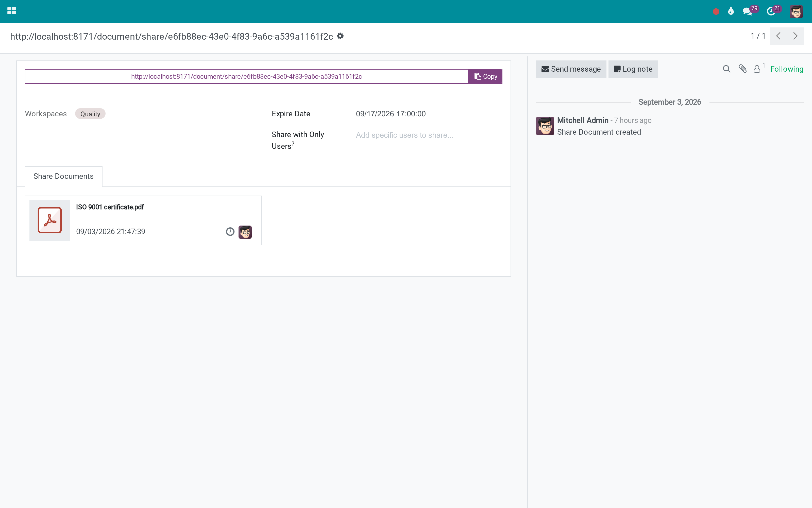The width and height of the screenshot is (812, 508).
Task: Search messages with magnifier icon in chatter
Action: pyautogui.click(x=726, y=69)
